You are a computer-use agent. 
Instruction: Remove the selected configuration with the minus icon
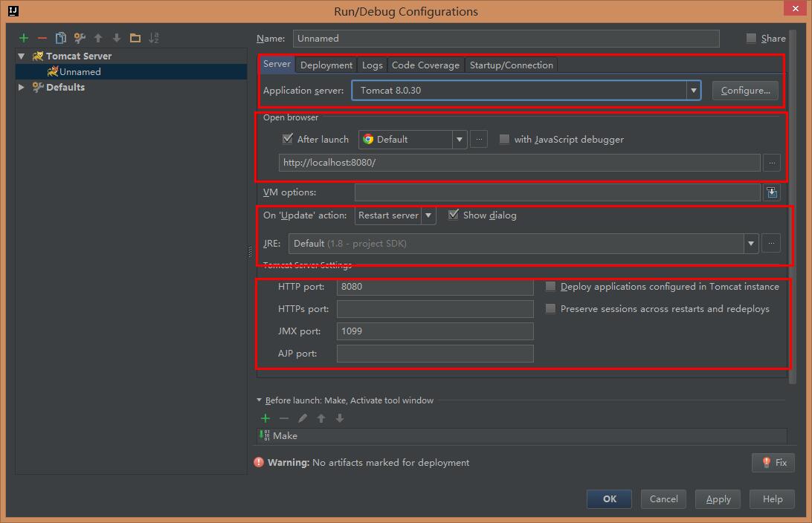click(x=42, y=38)
